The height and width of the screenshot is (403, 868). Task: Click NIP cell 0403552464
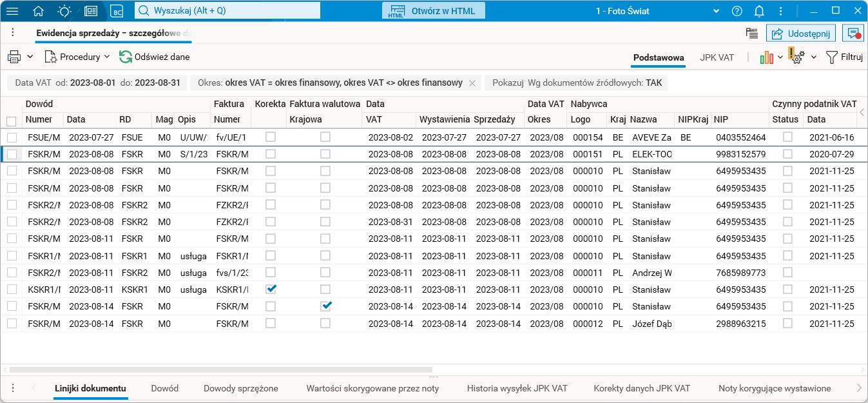(x=740, y=137)
